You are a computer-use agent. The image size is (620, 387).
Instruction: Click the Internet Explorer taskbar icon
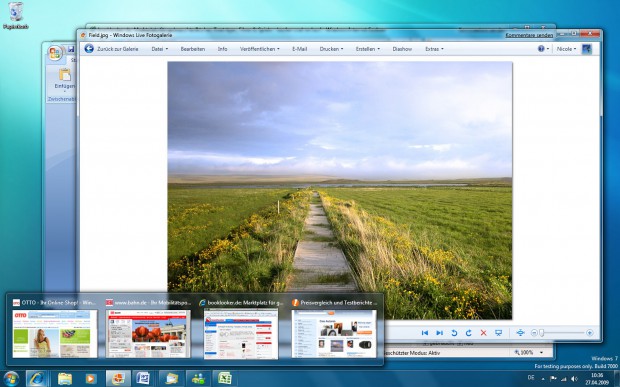click(37, 379)
